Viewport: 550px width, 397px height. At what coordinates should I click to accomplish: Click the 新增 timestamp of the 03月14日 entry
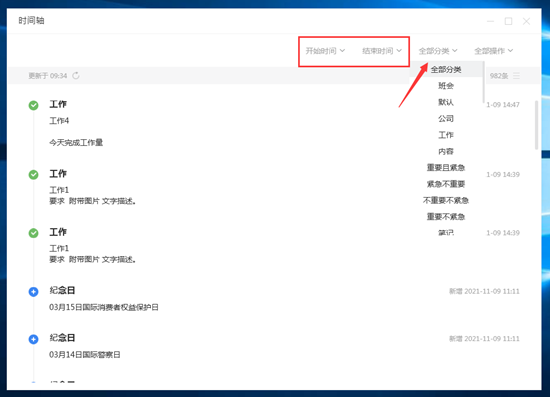click(x=484, y=338)
